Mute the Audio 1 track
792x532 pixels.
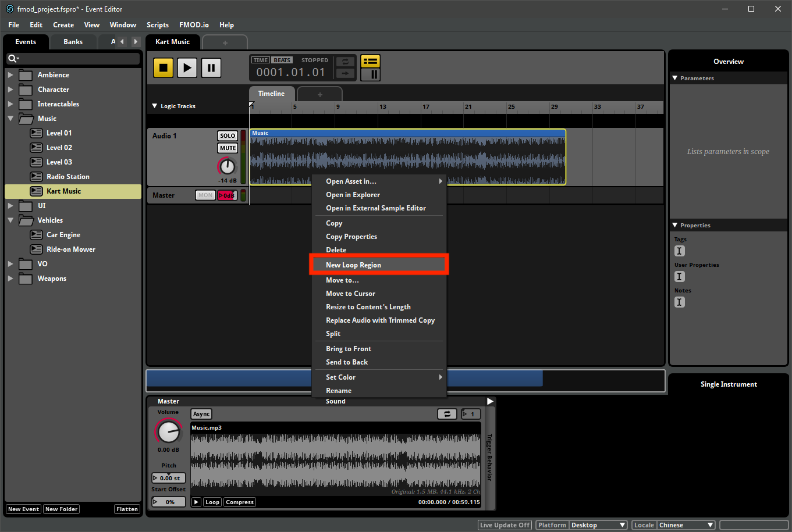(x=227, y=148)
